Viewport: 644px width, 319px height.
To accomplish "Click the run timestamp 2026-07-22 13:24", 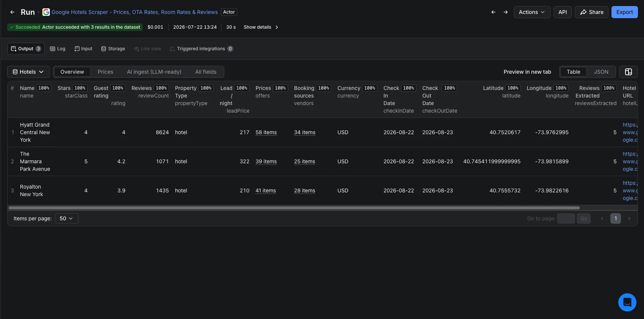I will pos(195,27).
